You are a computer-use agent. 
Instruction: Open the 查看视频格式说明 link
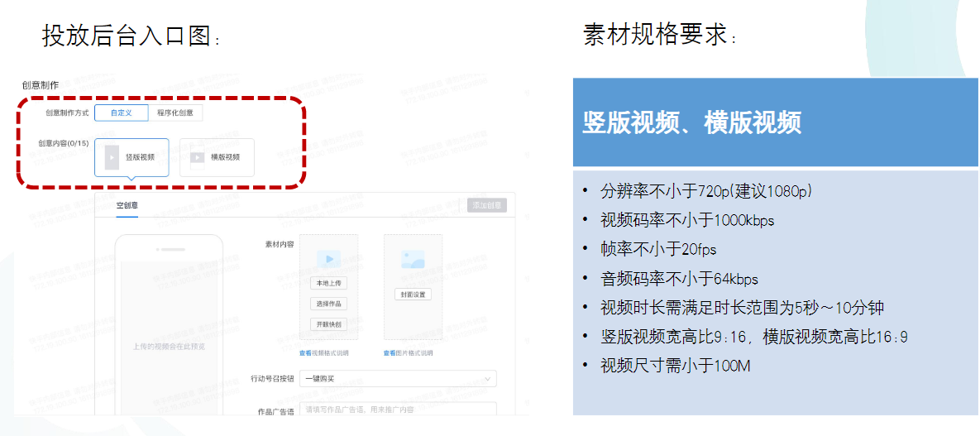(323, 353)
